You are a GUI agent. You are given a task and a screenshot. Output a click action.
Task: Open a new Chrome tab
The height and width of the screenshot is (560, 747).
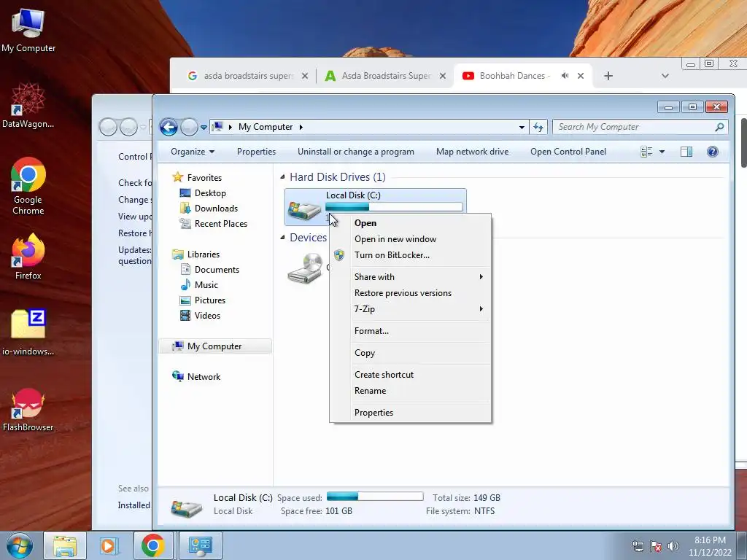click(608, 76)
